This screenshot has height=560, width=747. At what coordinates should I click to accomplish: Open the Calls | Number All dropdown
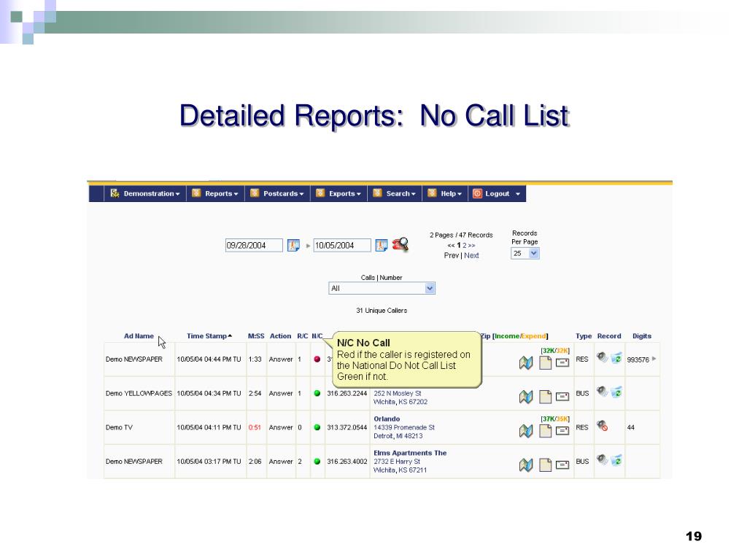coord(382,288)
